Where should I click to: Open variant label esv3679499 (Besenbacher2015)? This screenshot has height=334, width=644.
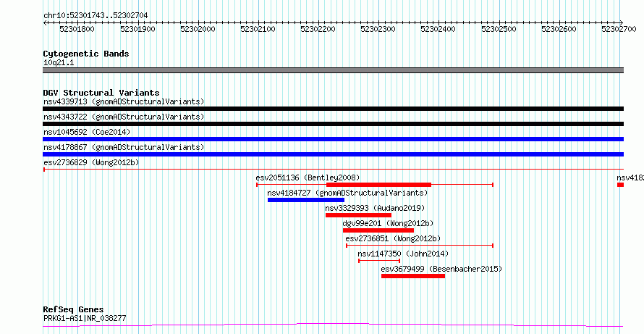coord(441,269)
